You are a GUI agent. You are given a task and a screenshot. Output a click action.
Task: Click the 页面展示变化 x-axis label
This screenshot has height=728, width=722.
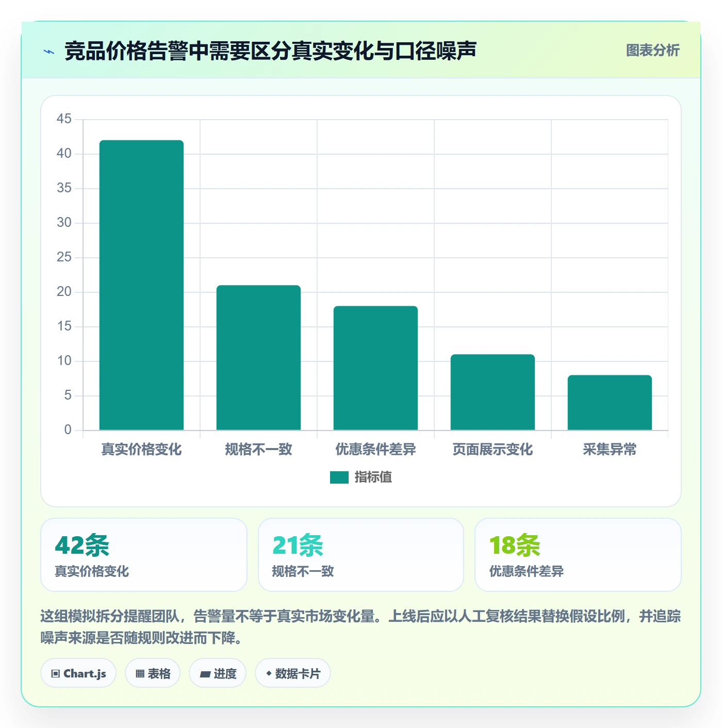[493, 450]
